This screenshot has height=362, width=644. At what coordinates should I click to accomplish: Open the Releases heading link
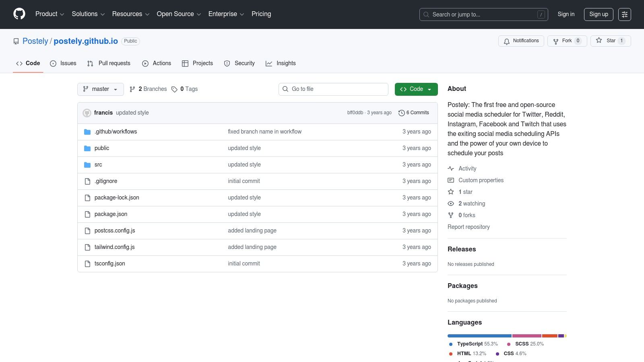click(462, 249)
